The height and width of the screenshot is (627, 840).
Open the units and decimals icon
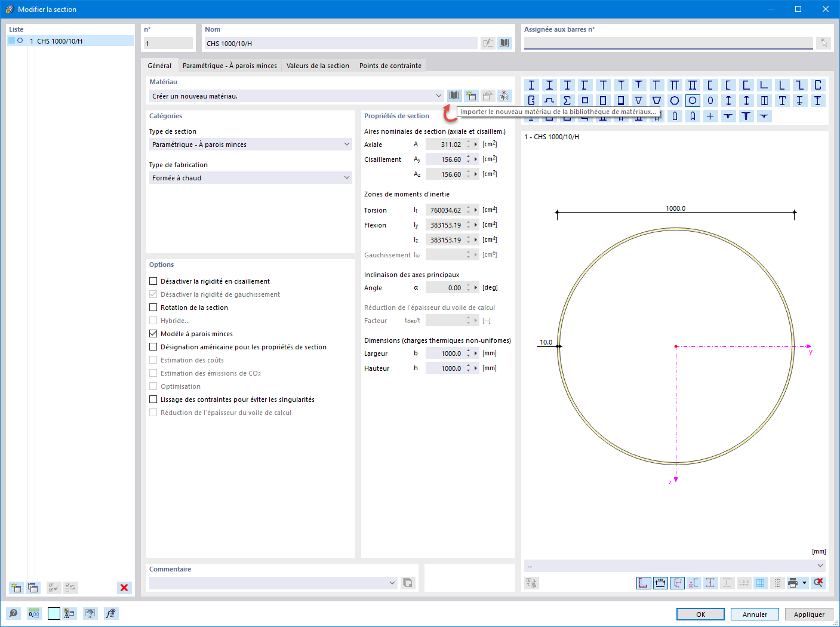point(34,613)
